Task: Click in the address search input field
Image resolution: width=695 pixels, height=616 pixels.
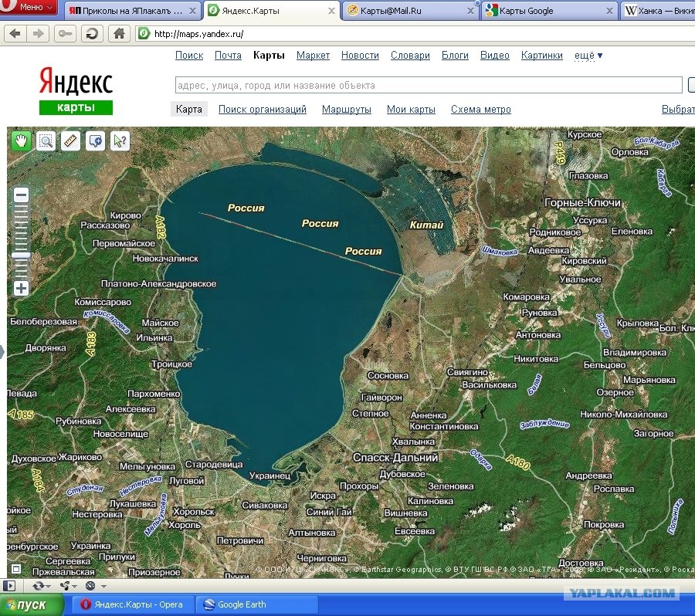Action: (429, 85)
